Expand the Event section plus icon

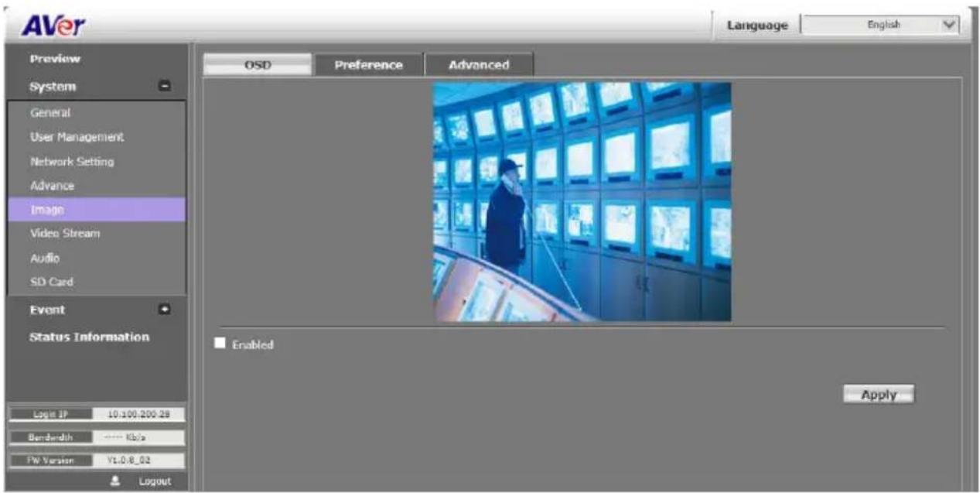point(164,310)
